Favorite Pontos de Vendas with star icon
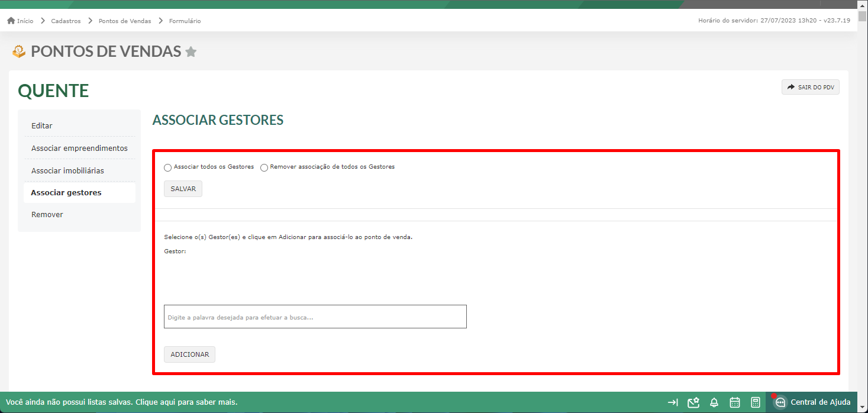Screen dimensions: 868x413 (x=191, y=52)
